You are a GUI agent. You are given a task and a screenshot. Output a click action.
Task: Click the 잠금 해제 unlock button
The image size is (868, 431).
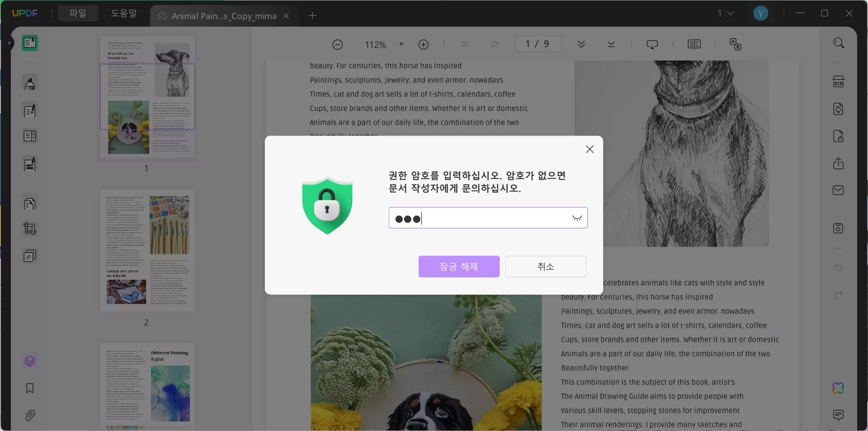click(x=459, y=267)
